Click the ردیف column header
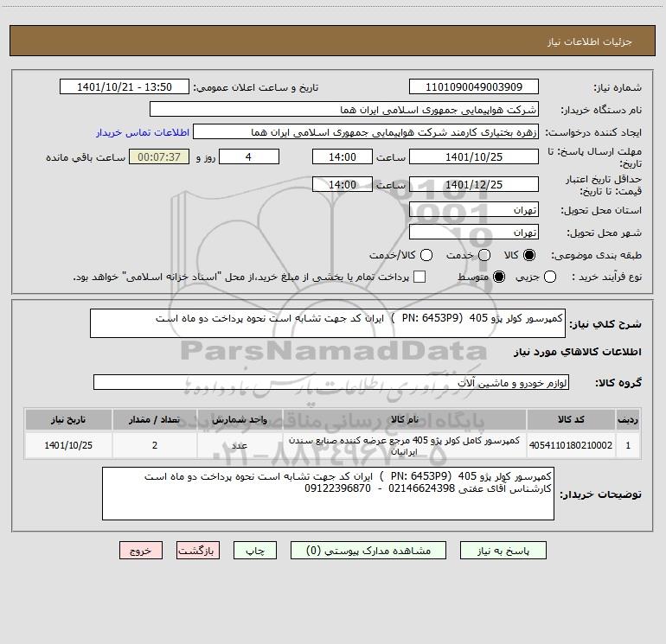666x644 pixels. click(x=628, y=419)
